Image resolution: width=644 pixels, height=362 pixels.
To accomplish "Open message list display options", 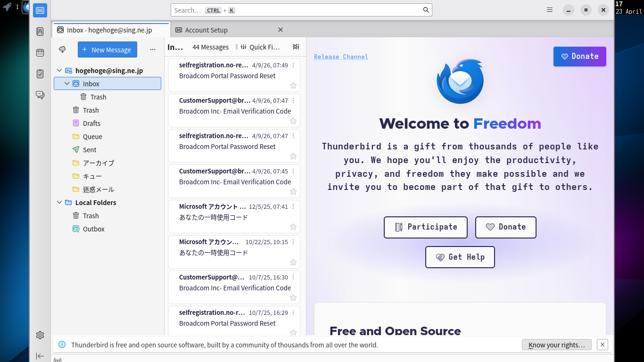I will (296, 47).
